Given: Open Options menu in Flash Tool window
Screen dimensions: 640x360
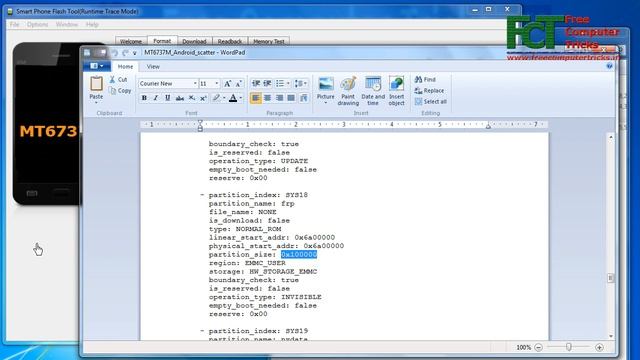Looking at the screenshot, I should tap(38, 24).
